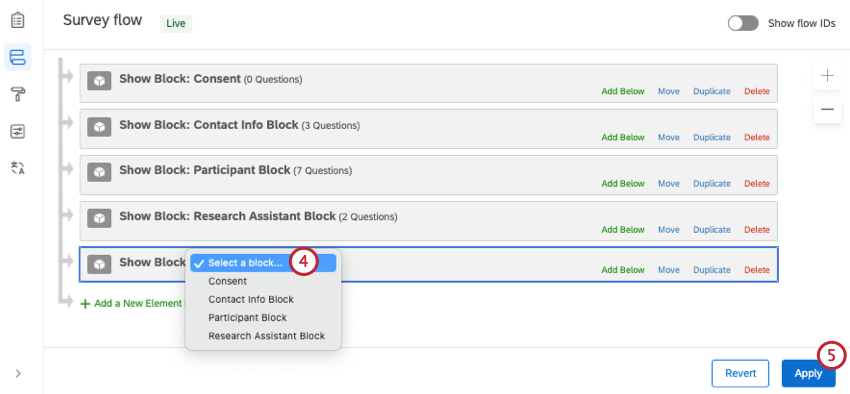850x394 pixels.
Task: Choose Participant Block from dropdown list
Action: coord(247,318)
